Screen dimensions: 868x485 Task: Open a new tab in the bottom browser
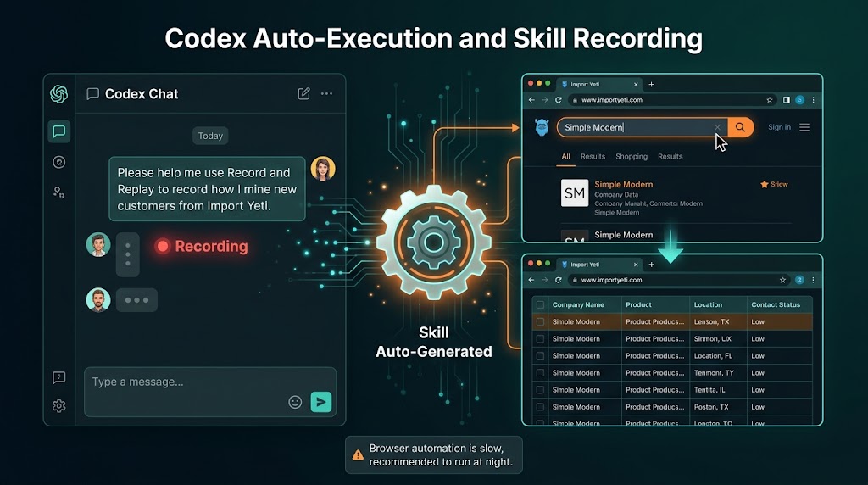[x=652, y=265]
